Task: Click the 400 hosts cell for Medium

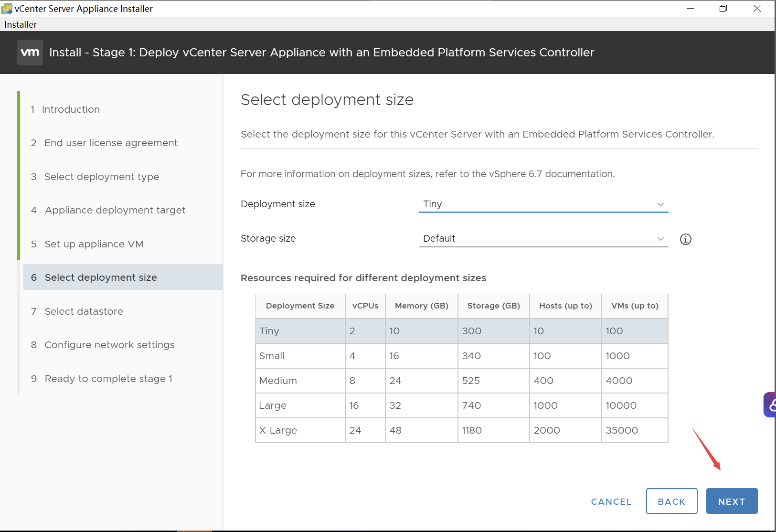Action: pyautogui.click(x=565, y=381)
